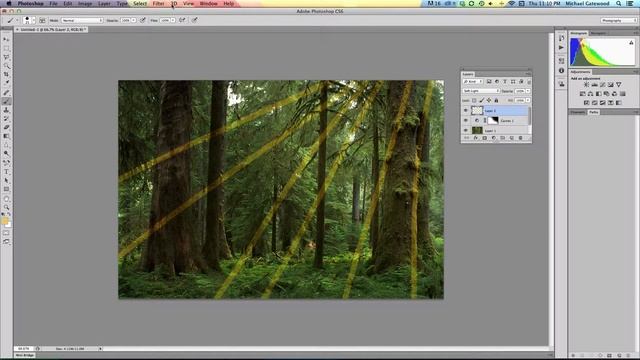640x360 pixels.
Task: Select the Hand tool
Action: pyautogui.click(x=6, y=199)
